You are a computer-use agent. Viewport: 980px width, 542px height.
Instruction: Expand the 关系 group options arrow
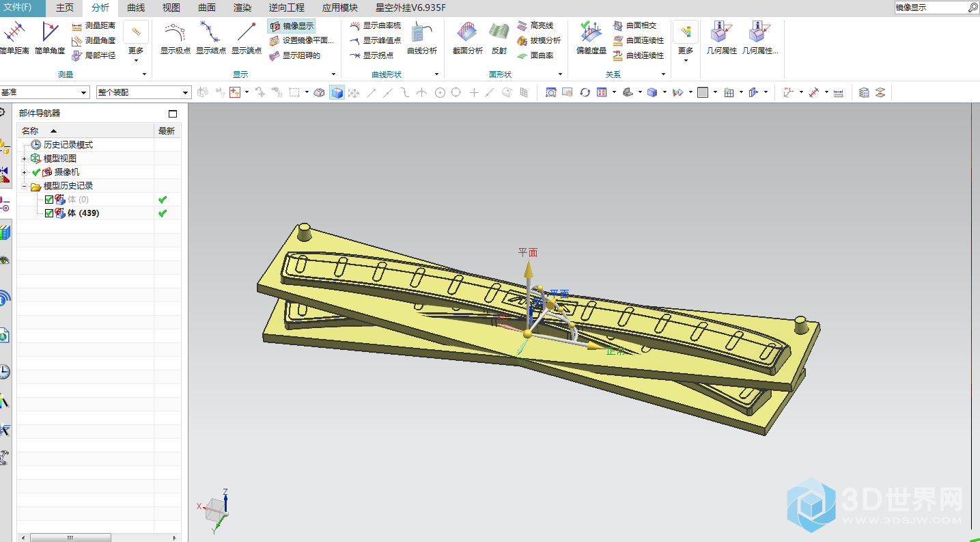coord(663,74)
